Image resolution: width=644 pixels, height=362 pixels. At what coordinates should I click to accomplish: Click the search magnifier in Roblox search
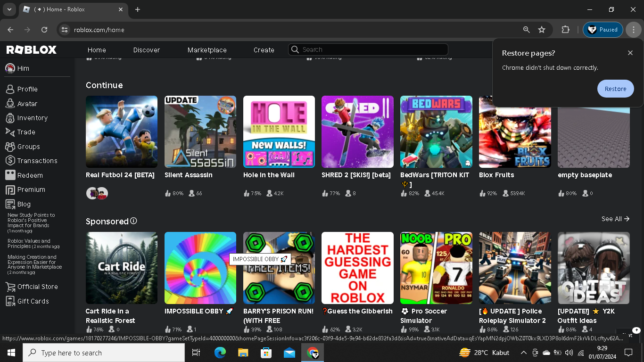coord(295,49)
